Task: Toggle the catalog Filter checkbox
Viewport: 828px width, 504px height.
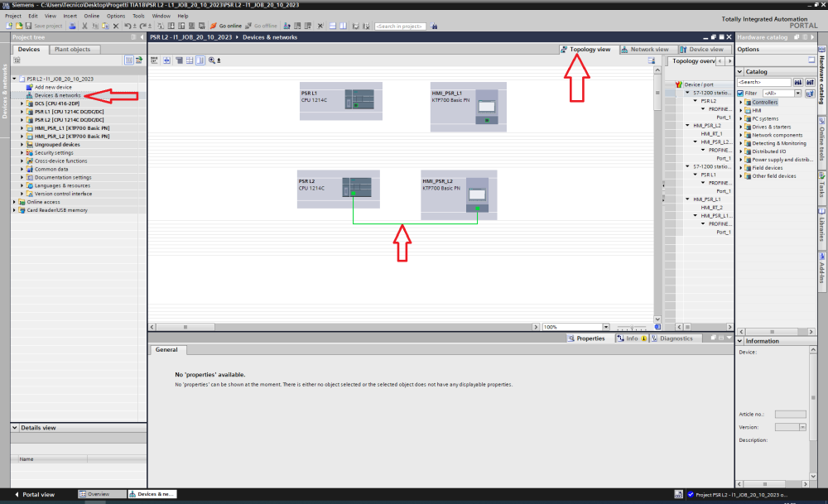Action: pyautogui.click(x=740, y=94)
